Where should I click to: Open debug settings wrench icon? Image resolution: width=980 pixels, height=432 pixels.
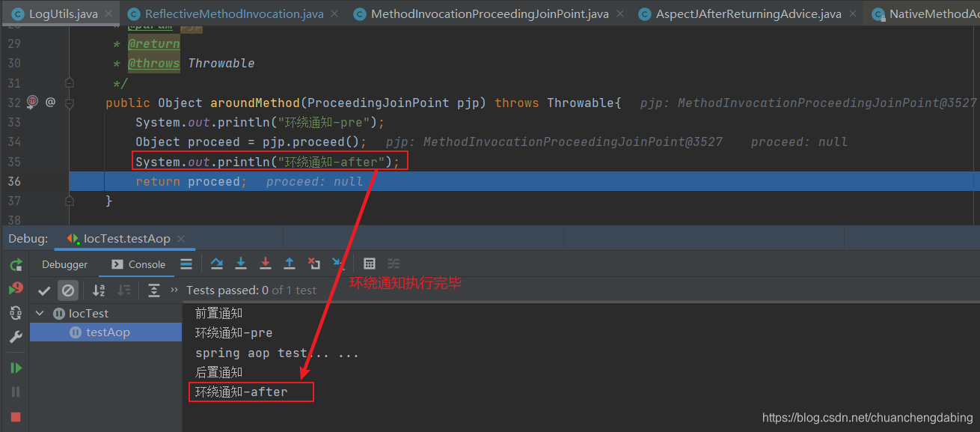tap(16, 337)
